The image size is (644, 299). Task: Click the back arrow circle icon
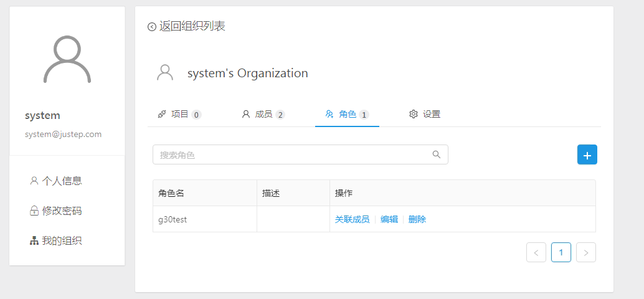click(152, 27)
